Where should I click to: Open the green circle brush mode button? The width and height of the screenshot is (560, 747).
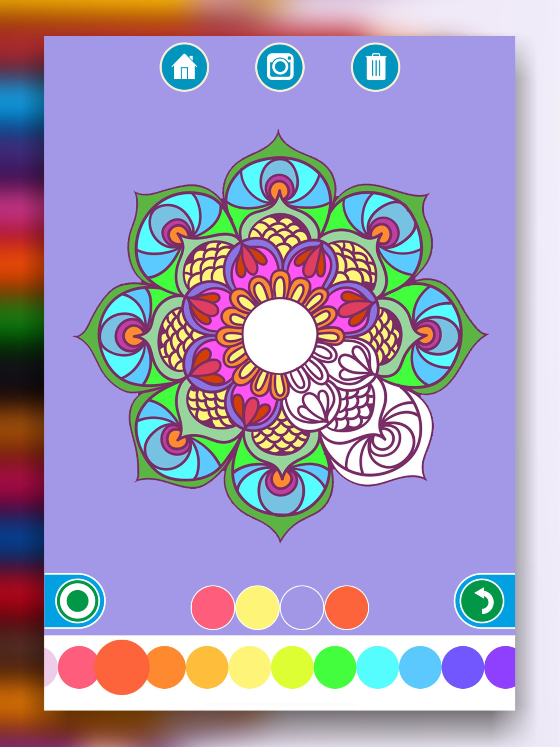(78, 601)
